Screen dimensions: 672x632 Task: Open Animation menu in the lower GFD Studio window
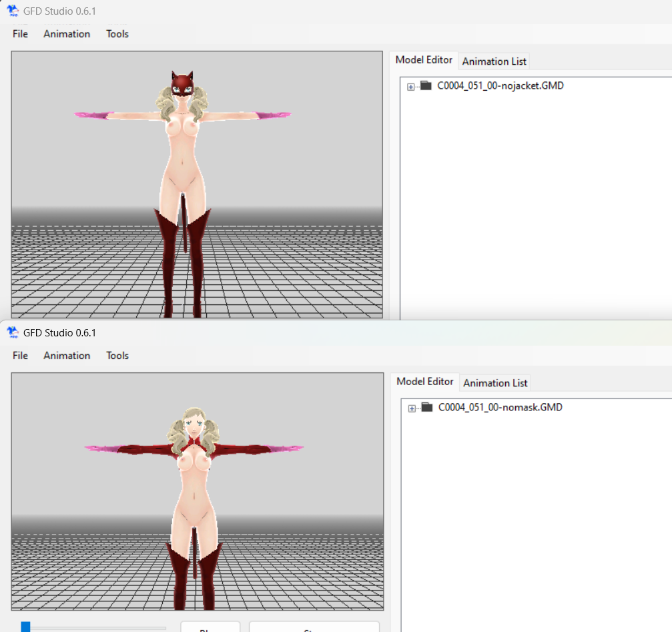pos(67,356)
